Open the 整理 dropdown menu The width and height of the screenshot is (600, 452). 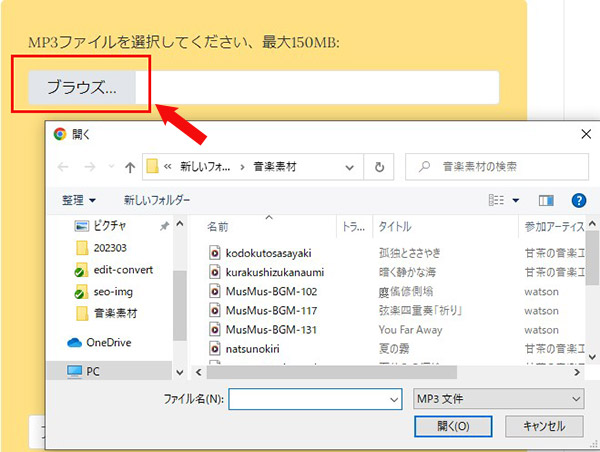pyautogui.click(x=78, y=200)
